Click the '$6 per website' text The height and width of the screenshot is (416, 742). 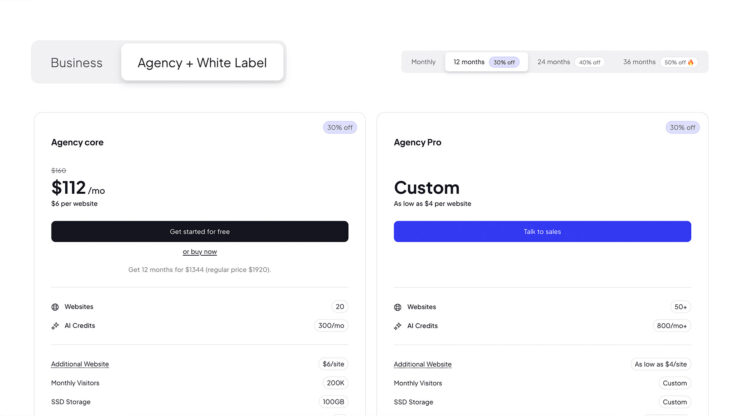pyautogui.click(x=74, y=204)
